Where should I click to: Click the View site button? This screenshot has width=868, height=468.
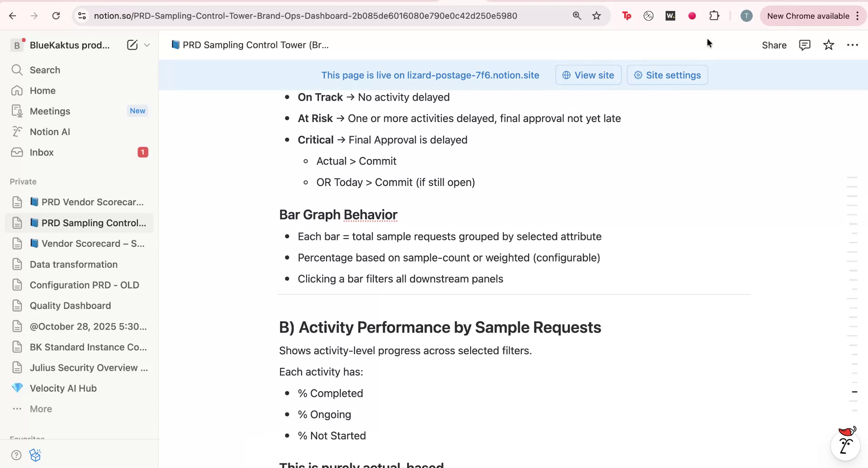(588, 75)
